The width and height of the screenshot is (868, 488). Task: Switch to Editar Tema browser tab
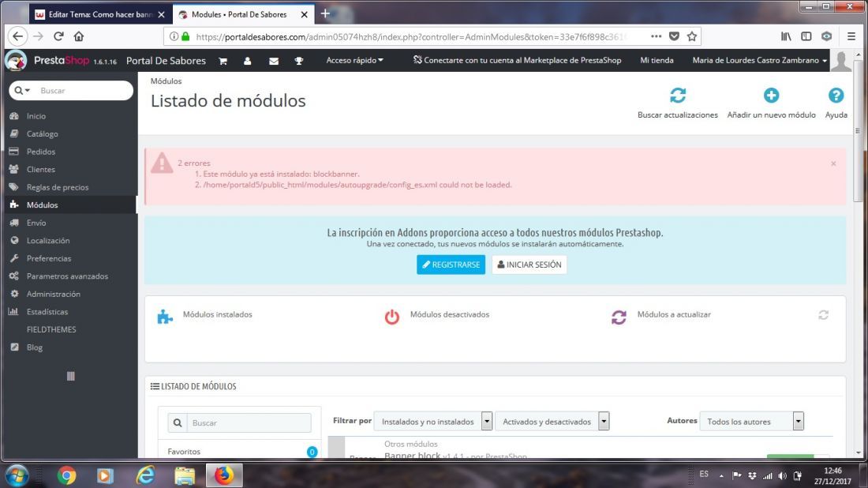pyautogui.click(x=100, y=14)
